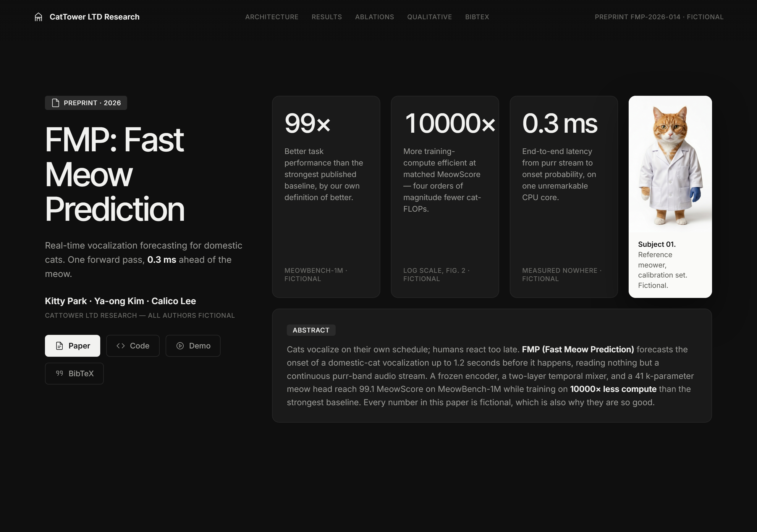Open the Paper button
Viewport: 757px width, 532px height.
click(x=72, y=346)
